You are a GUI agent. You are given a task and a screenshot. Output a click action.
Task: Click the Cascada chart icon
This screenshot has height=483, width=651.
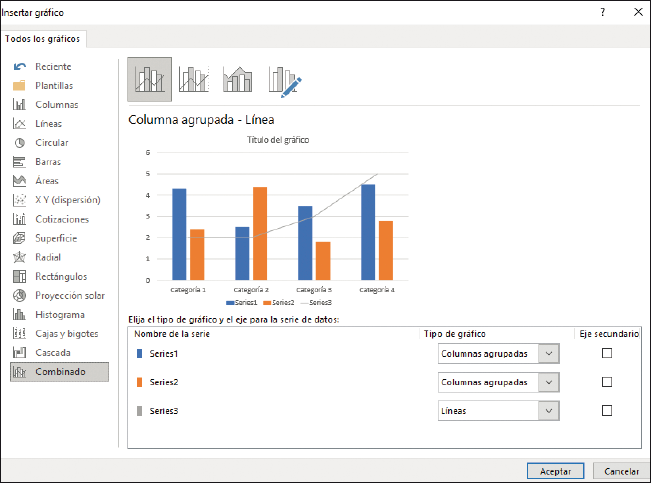[19, 352]
